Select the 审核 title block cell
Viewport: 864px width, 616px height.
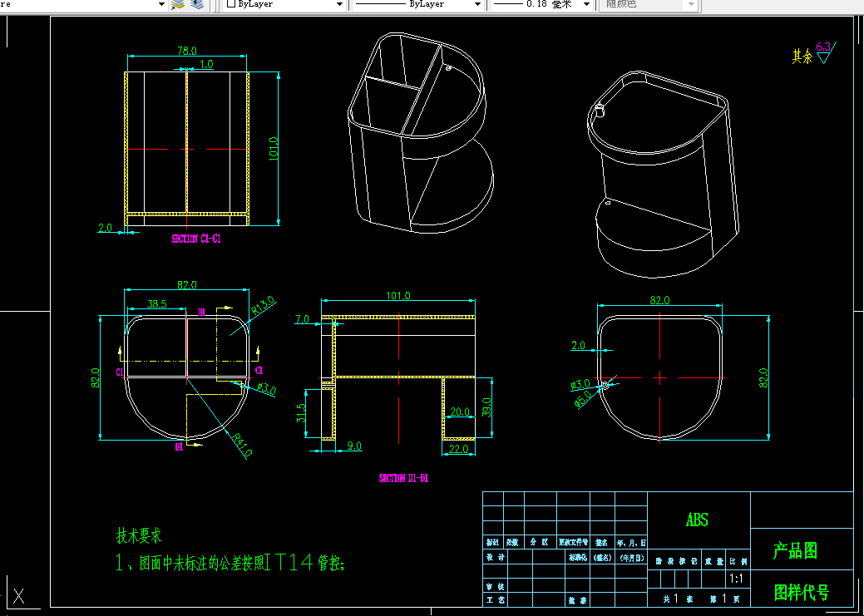point(496,586)
